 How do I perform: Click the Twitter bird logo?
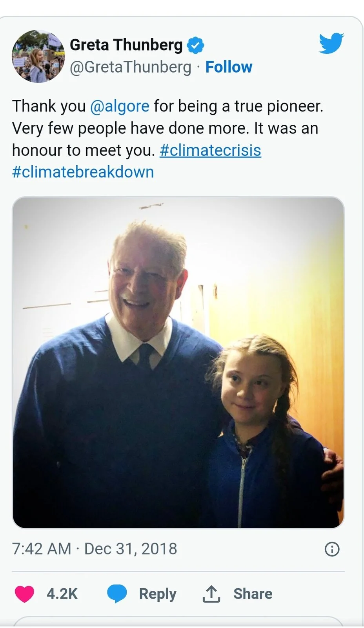pyautogui.click(x=331, y=43)
